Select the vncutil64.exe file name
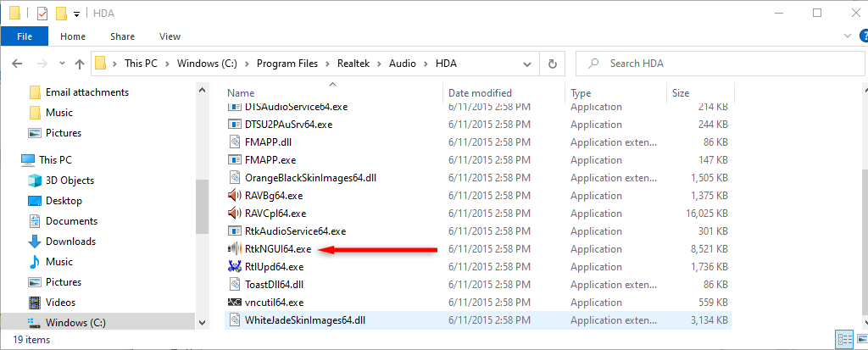The height and width of the screenshot is (350, 868). 274,303
